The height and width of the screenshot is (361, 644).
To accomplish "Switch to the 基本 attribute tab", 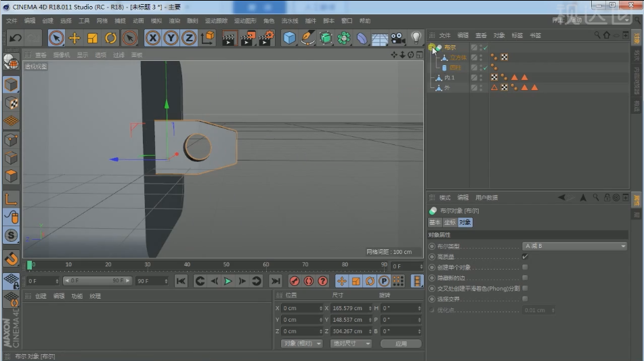I will pyautogui.click(x=435, y=222).
